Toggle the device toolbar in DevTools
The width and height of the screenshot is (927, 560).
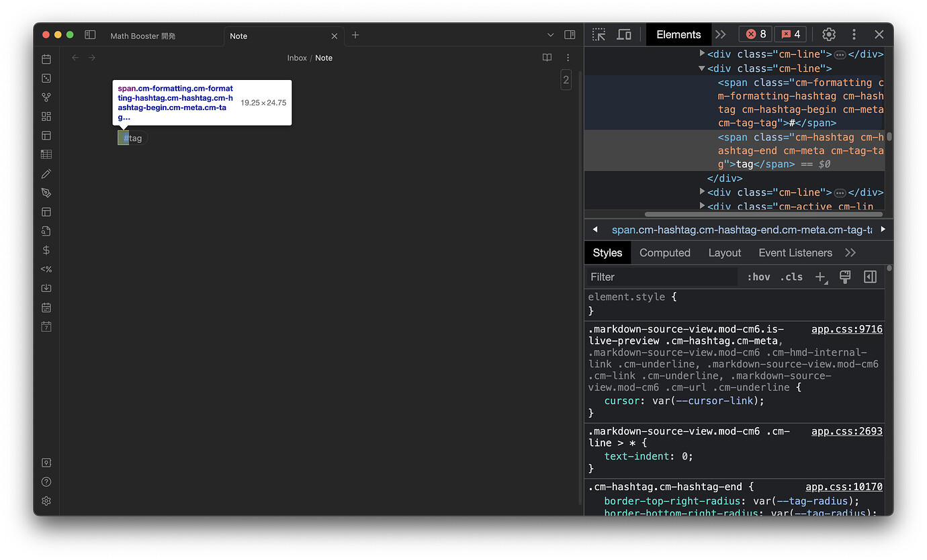point(623,34)
